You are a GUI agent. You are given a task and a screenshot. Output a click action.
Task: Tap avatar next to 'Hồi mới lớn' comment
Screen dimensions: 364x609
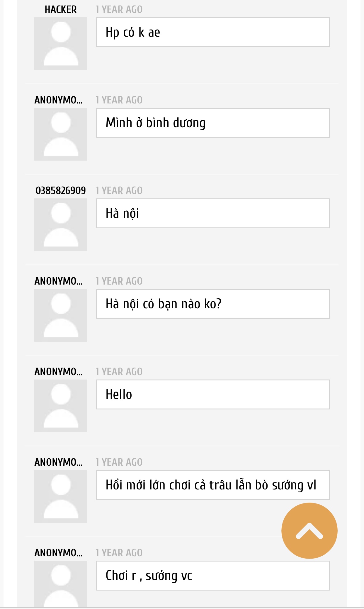tap(61, 496)
